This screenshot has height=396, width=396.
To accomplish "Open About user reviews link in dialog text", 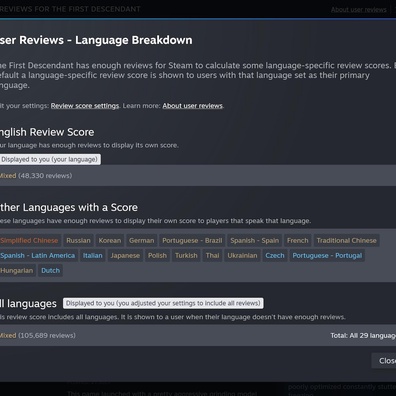I will point(192,106).
